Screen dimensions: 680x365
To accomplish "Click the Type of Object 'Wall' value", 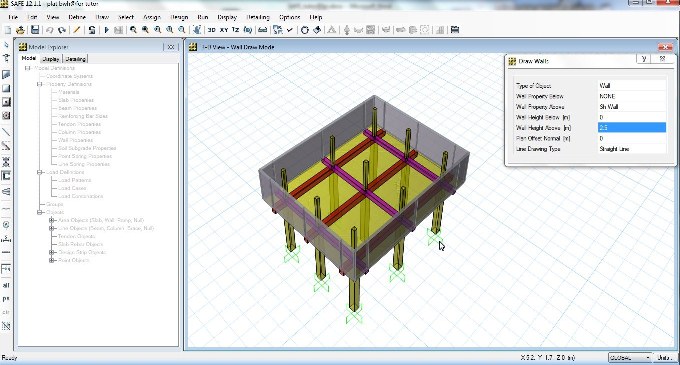I will pos(631,85).
